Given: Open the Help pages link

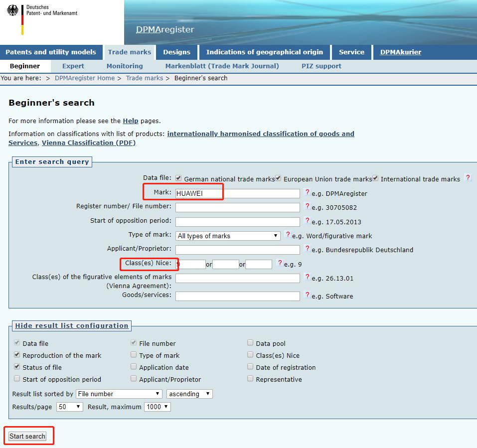Looking at the screenshot, I should pos(131,121).
